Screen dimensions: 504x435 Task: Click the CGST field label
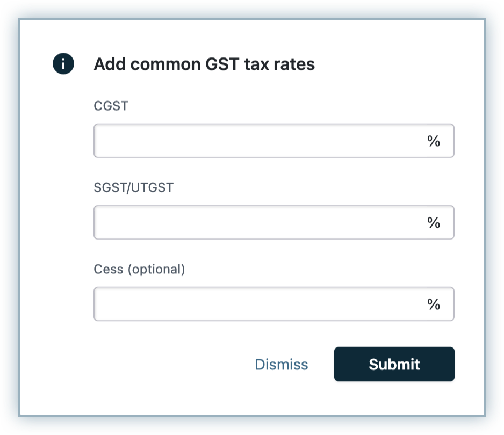111,106
